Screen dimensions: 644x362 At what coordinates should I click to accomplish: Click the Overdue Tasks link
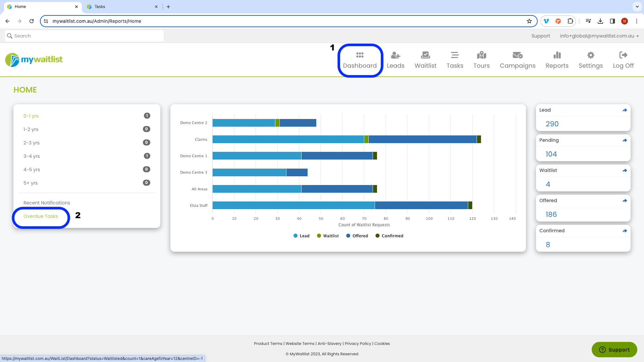[x=41, y=216]
